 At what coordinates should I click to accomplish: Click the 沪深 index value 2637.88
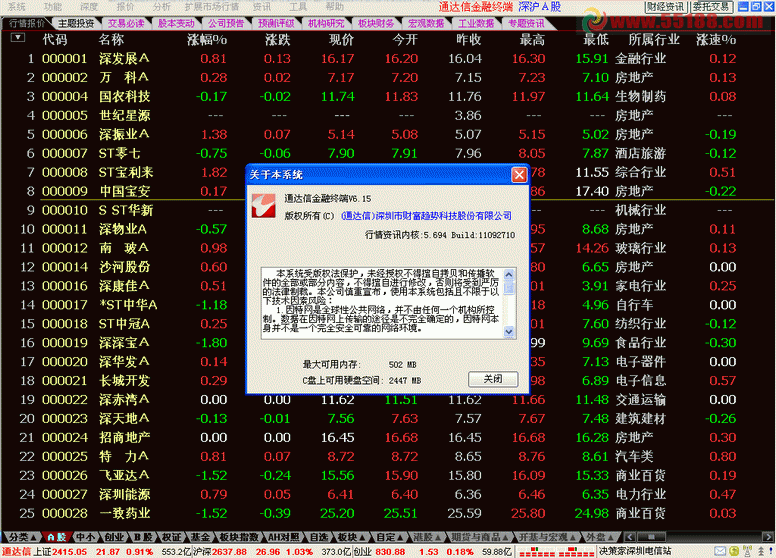pos(230,552)
